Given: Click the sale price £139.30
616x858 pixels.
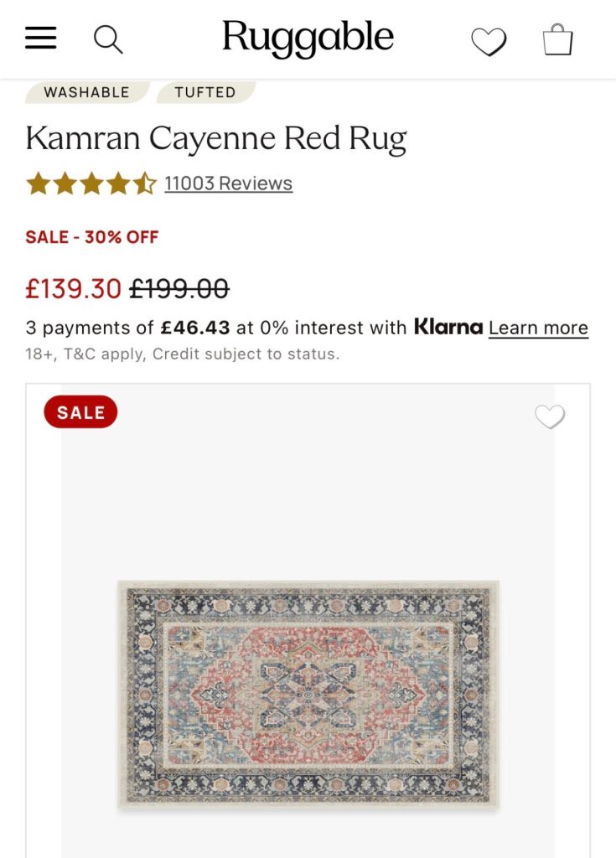Looking at the screenshot, I should click(74, 288).
